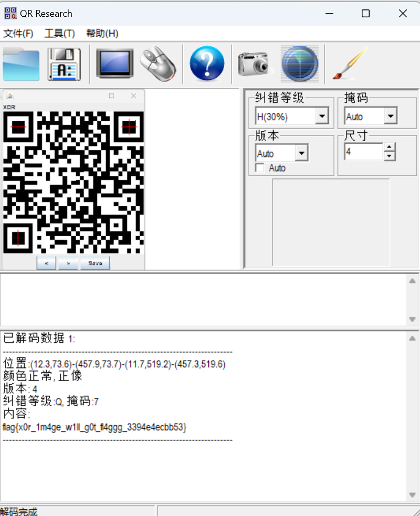Select the monitor screen capture icon
Image resolution: width=420 pixels, height=516 pixels.
tap(115, 64)
